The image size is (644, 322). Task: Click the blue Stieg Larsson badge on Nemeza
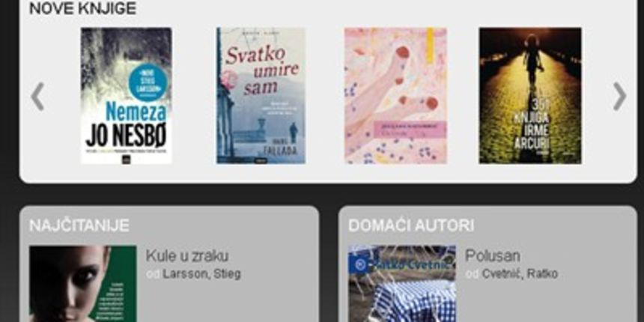148,82
